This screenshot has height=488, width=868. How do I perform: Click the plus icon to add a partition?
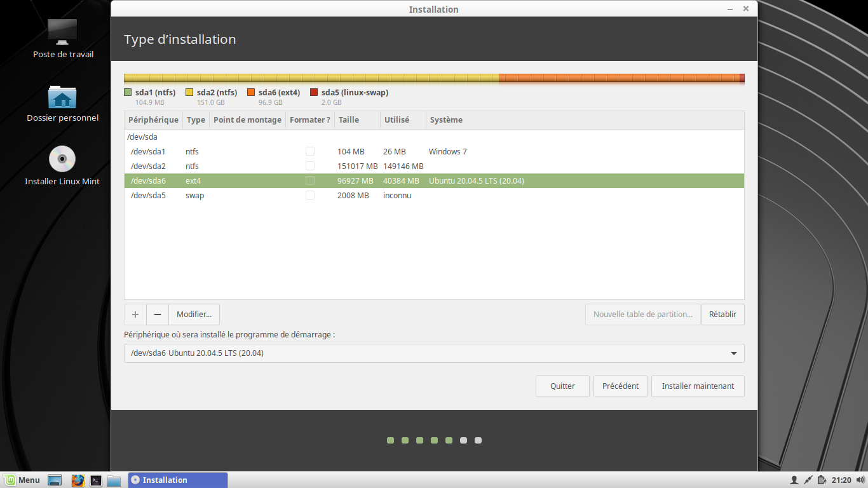135,315
